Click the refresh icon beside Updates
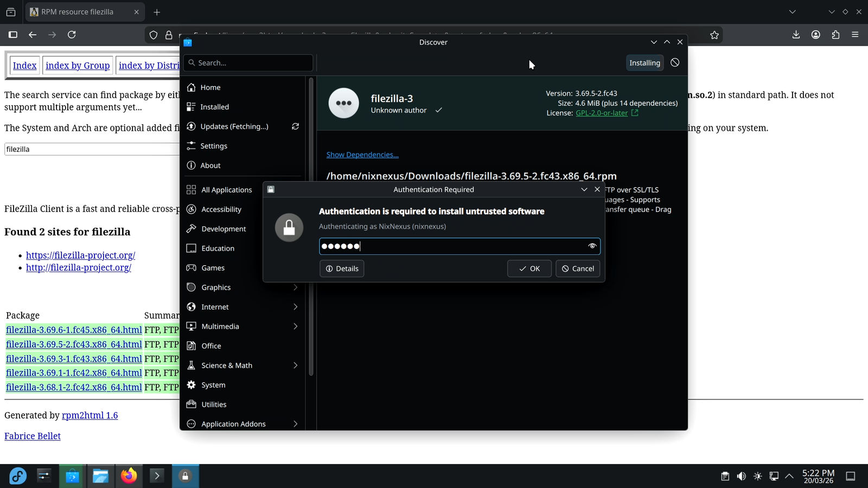This screenshot has width=868, height=488. (x=295, y=126)
